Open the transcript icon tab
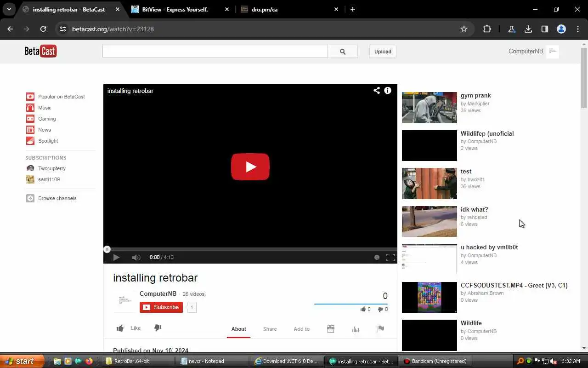The image size is (588, 368). [x=331, y=329]
